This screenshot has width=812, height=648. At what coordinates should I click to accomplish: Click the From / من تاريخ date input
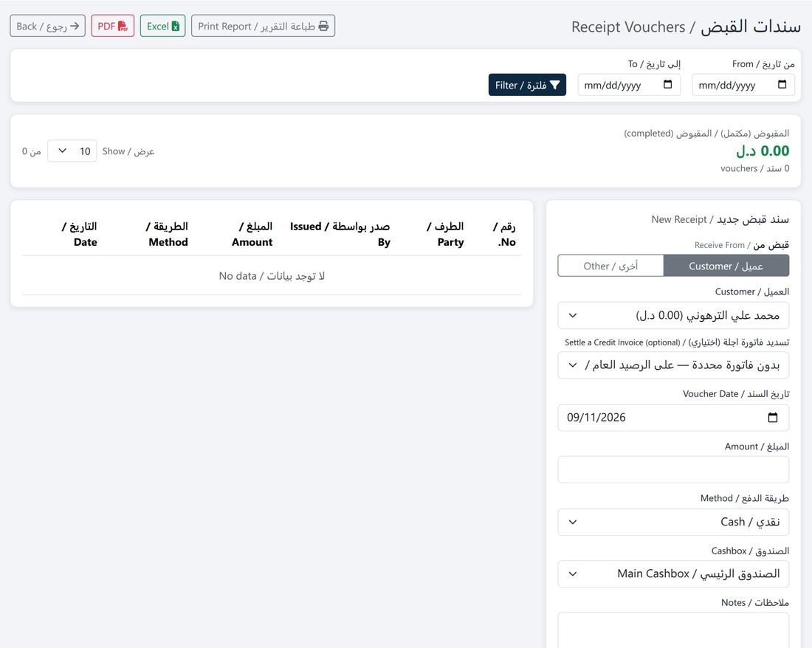coord(743,85)
